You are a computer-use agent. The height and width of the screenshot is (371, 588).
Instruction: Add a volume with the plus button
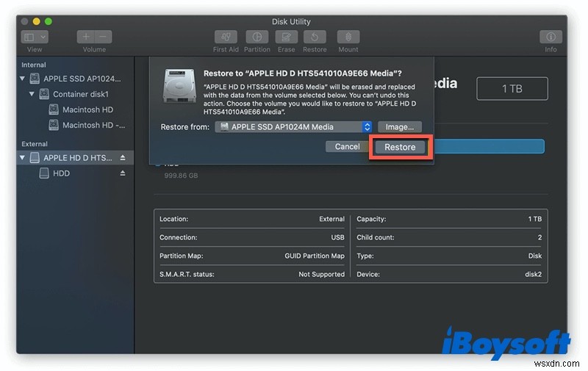(86, 37)
